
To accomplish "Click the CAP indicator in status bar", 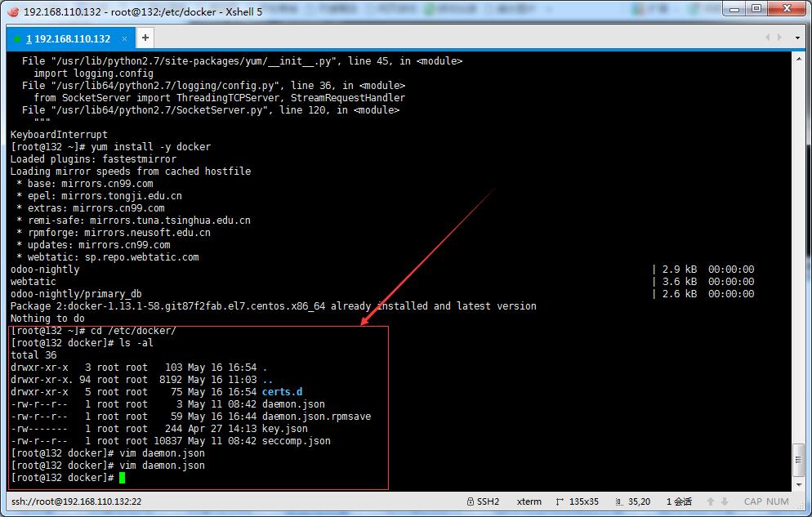I will 753,501.
